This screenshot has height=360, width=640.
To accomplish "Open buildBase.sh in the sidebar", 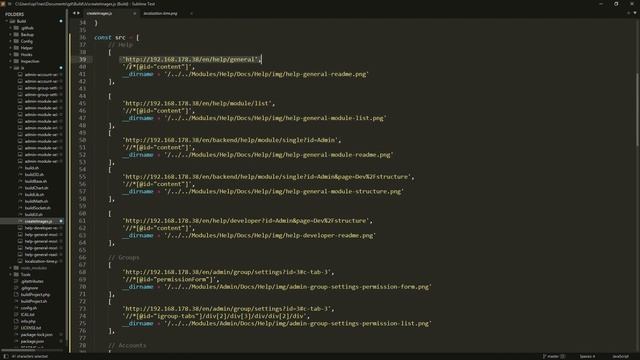I will tap(36, 181).
